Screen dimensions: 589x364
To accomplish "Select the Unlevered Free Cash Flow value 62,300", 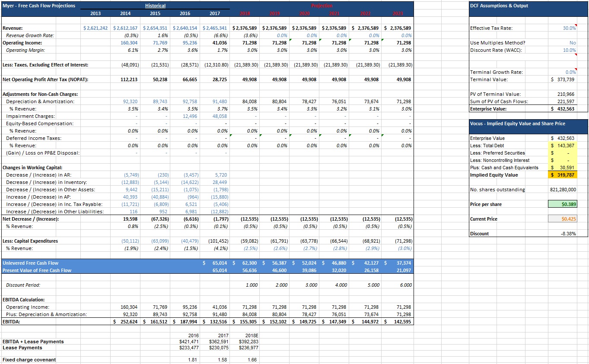I will click(x=249, y=263).
